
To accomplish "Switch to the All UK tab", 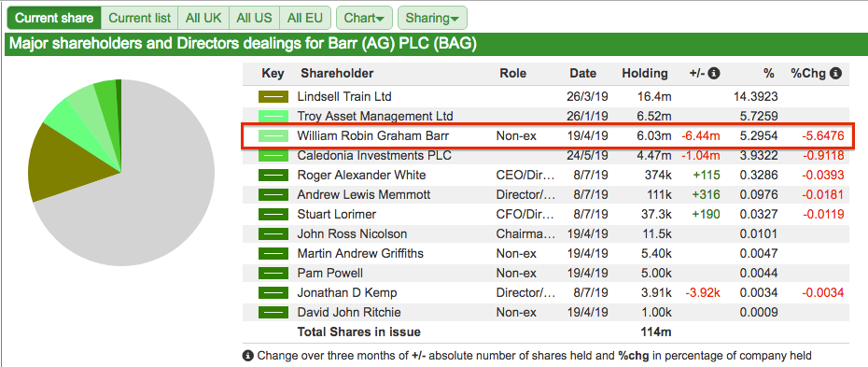I will tap(203, 18).
